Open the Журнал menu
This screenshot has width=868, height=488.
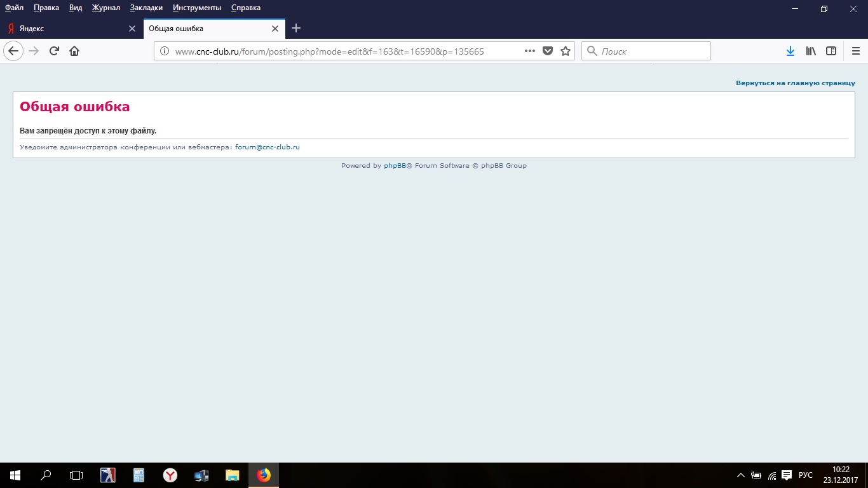tap(105, 8)
